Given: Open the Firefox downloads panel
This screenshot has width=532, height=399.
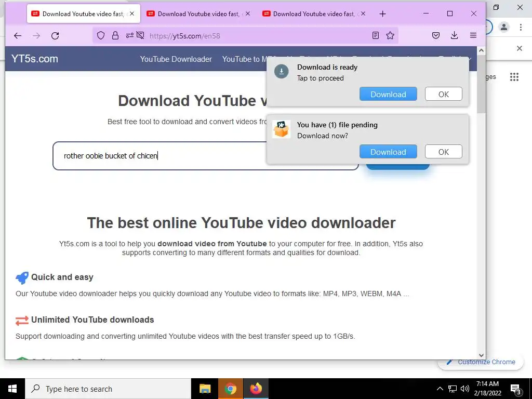Looking at the screenshot, I should [x=454, y=35].
